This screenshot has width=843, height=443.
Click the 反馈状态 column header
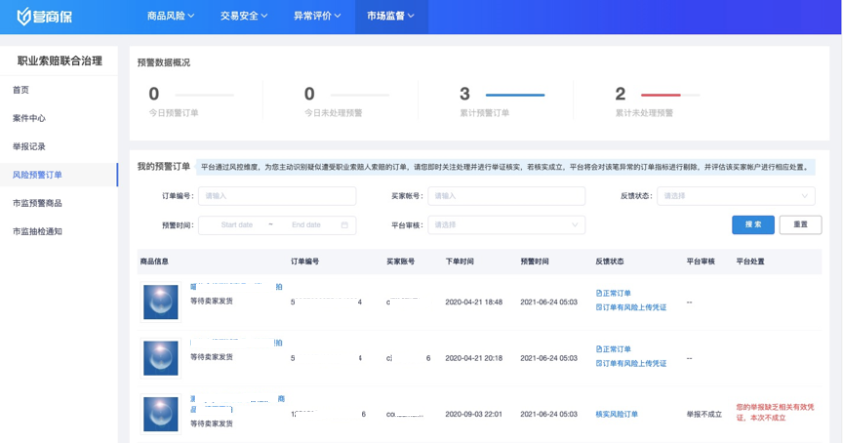[x=610, y=261]
